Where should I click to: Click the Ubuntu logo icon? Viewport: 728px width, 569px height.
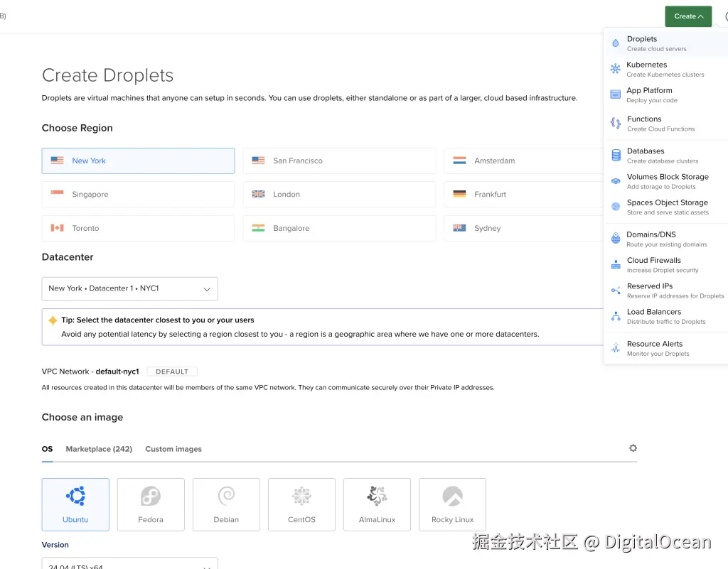75,496
